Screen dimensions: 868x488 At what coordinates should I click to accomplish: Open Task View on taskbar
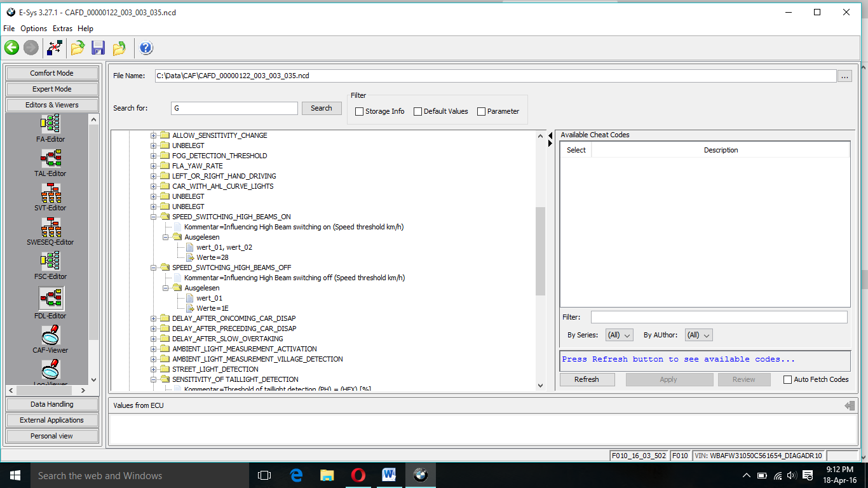click(x=264, y=475)
